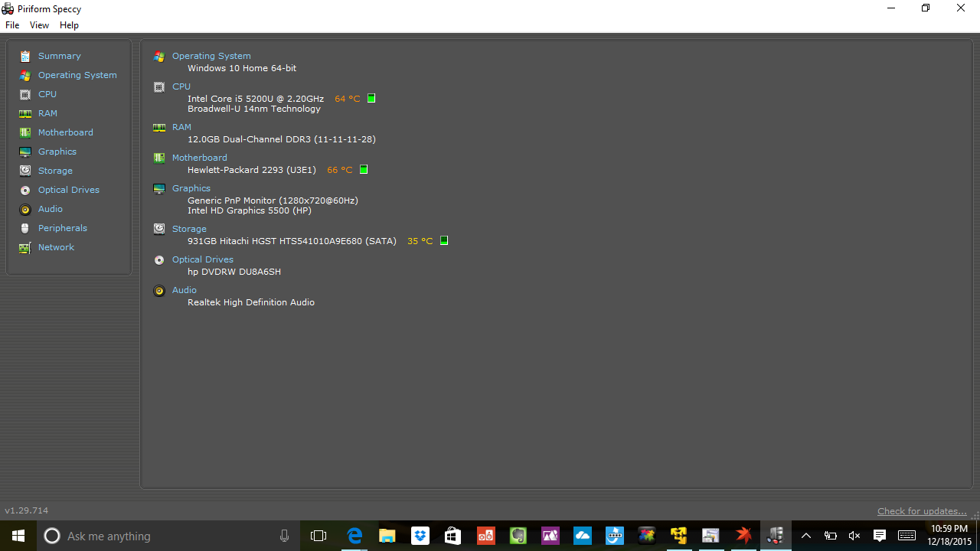Click 'Intel Core i5 5200U @ 2.20GHz' text
This screenshot has width=980, height=551.
256,99
